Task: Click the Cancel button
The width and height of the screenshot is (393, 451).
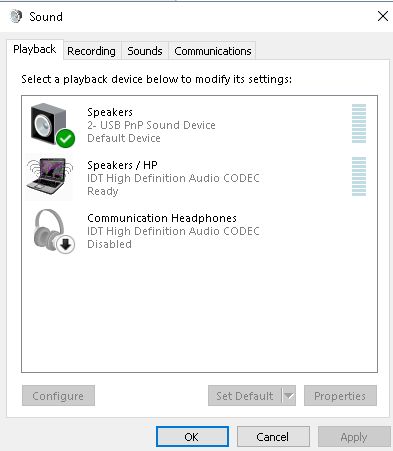Action: click(273, 437)
